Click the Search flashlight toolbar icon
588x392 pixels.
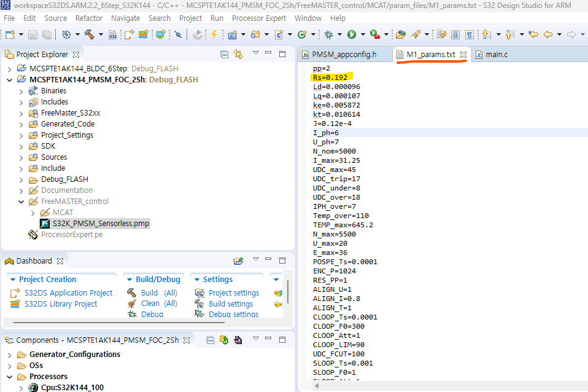[416, 34]
